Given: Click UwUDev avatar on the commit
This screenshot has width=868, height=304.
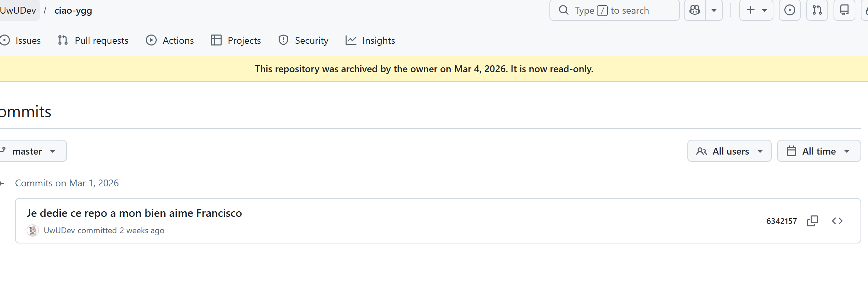Looking at the screenshot, I should pos(33,230).
